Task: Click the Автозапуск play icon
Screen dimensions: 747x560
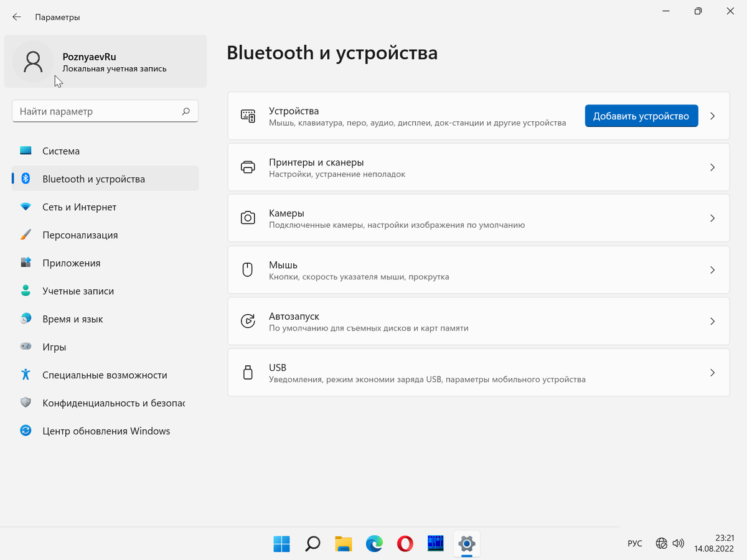Action: coord(248,321)
